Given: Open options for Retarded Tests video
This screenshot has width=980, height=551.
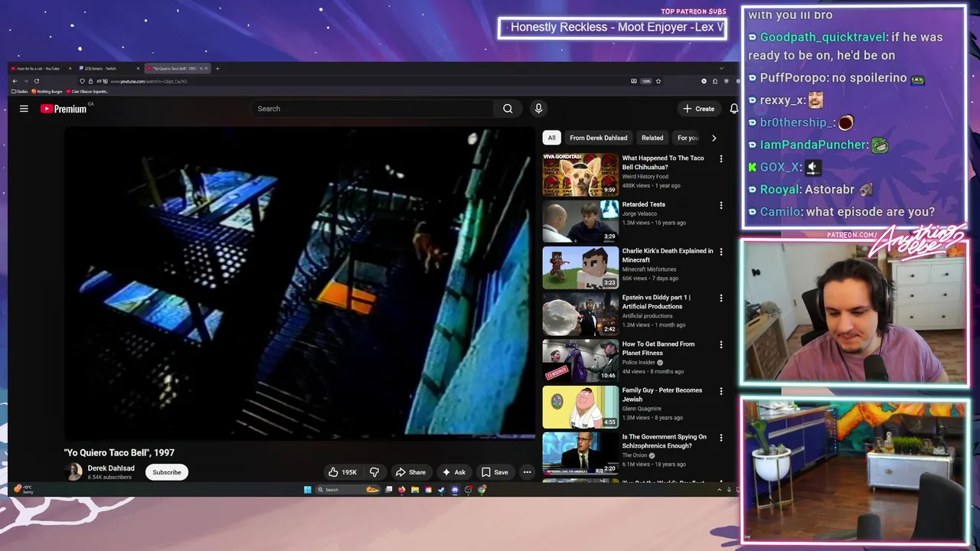Looking at the screenshot, I should [720, 205].
